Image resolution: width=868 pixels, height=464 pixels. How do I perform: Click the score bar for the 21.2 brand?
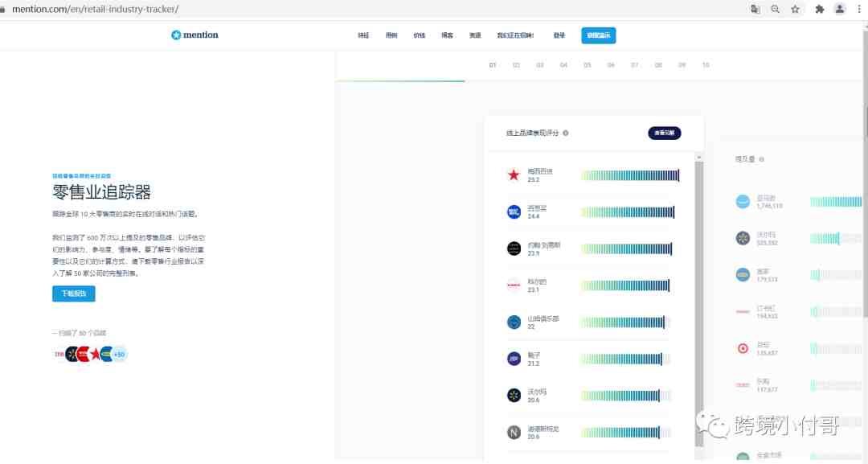pyautogui.click(x=625, y=359)
